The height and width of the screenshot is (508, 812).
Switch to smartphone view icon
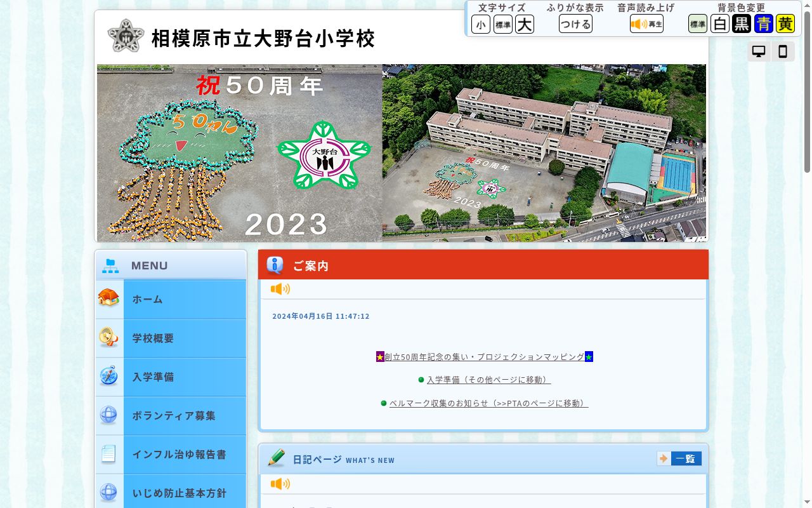(783, 51)
